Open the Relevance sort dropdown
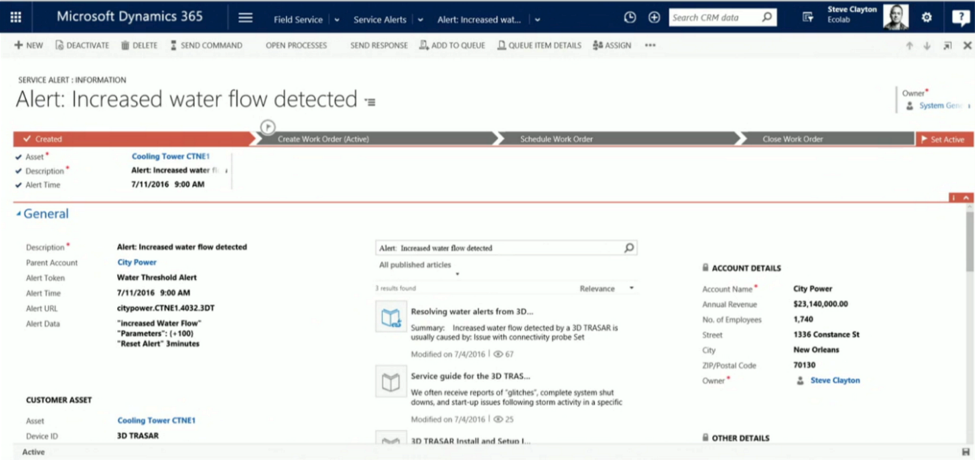 pyautogui.click(x=608, y=288)
